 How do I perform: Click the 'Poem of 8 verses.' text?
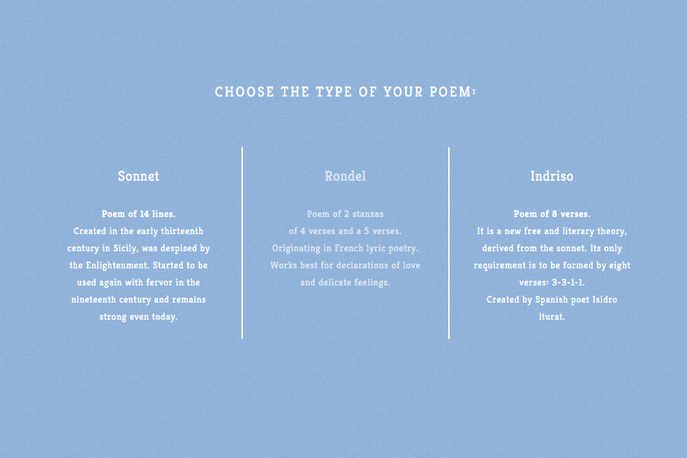pyautogui.click(x=551, y=214)
